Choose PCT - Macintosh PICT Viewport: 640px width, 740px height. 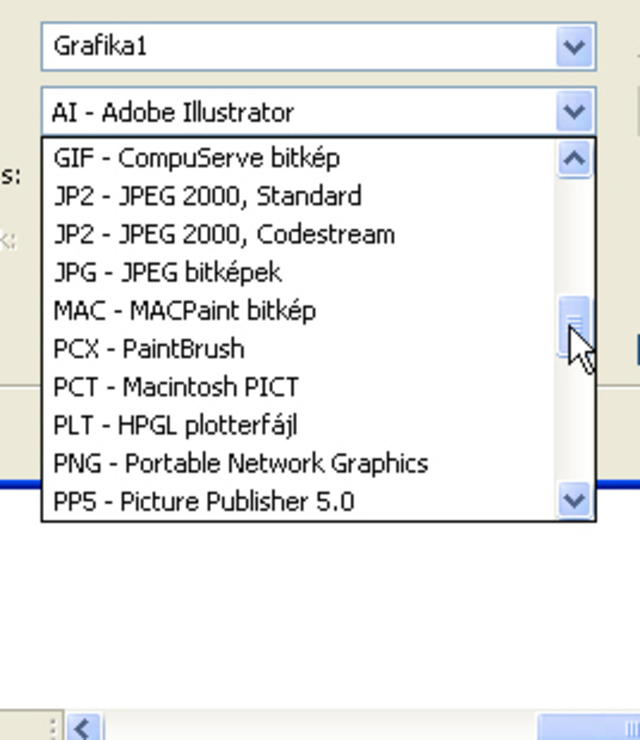tap(299, 387)
